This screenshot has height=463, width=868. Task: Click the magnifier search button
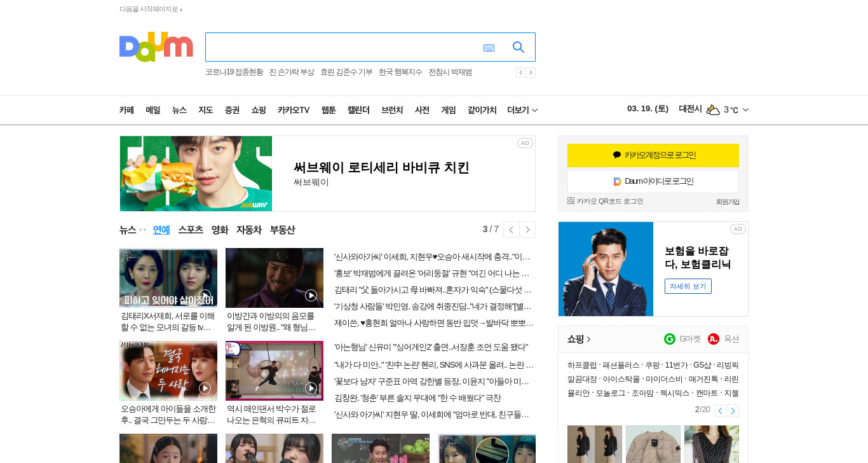pyautogui.click(x=519, y=47)
